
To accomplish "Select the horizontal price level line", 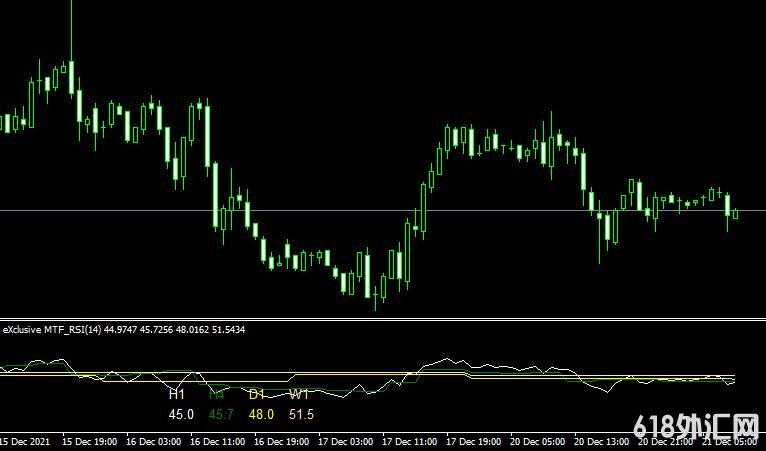I will point(383,211).
